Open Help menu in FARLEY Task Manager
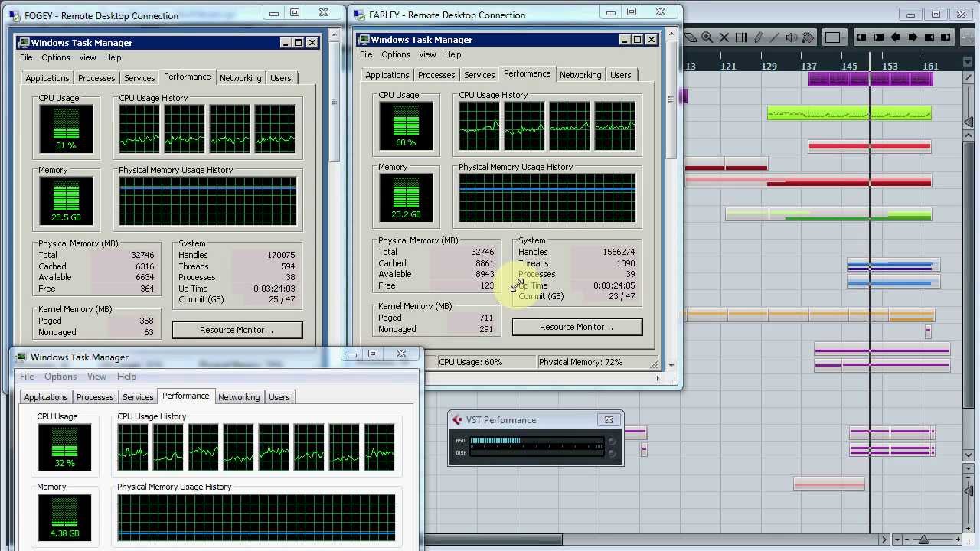The image size is (980, 551). click(x=452, y=54)
